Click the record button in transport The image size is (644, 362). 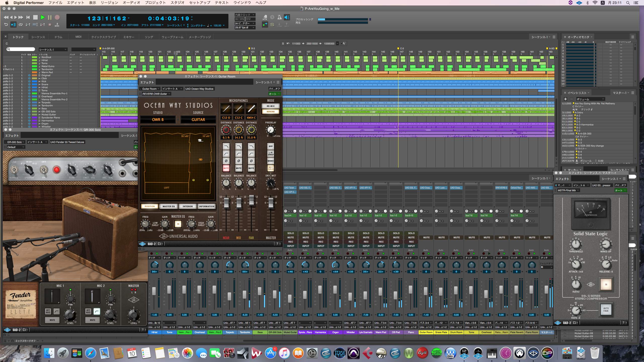point(57,17)
